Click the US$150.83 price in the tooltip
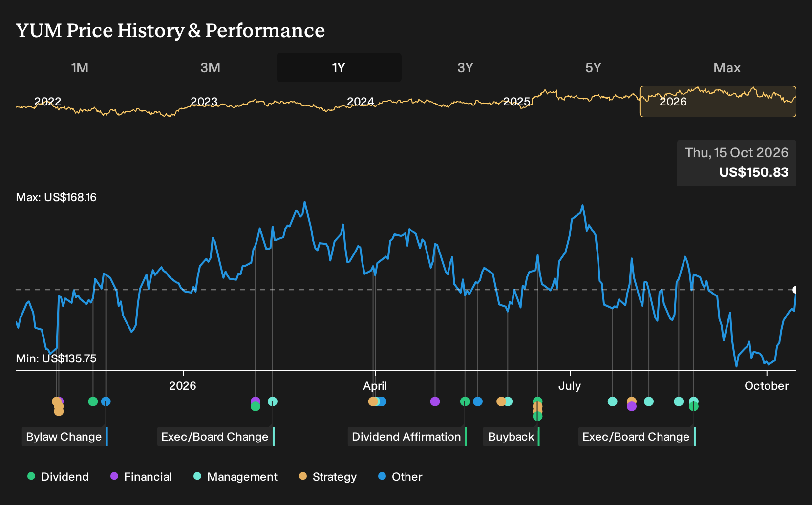Image resolution: width=812 pixels, height=505 pixels. click(753, 172)
